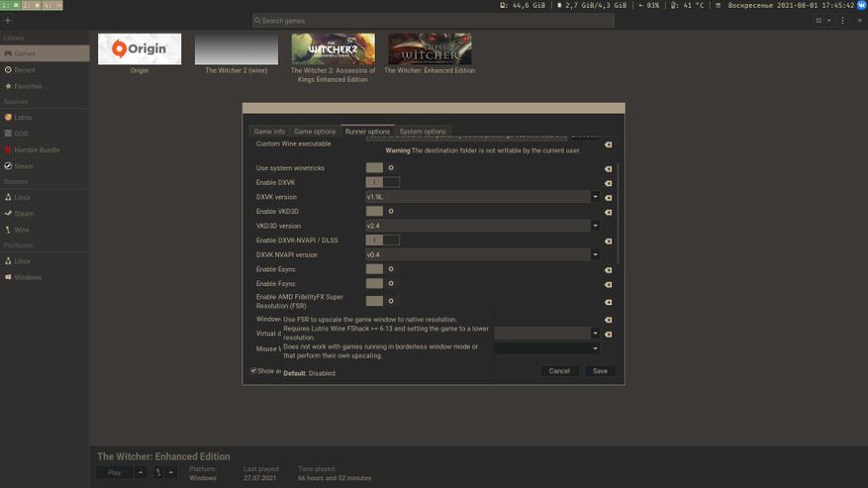The height and width of the screenshot is (488, 868).
Task: Click the grid view icon in header
Action: 819,21
